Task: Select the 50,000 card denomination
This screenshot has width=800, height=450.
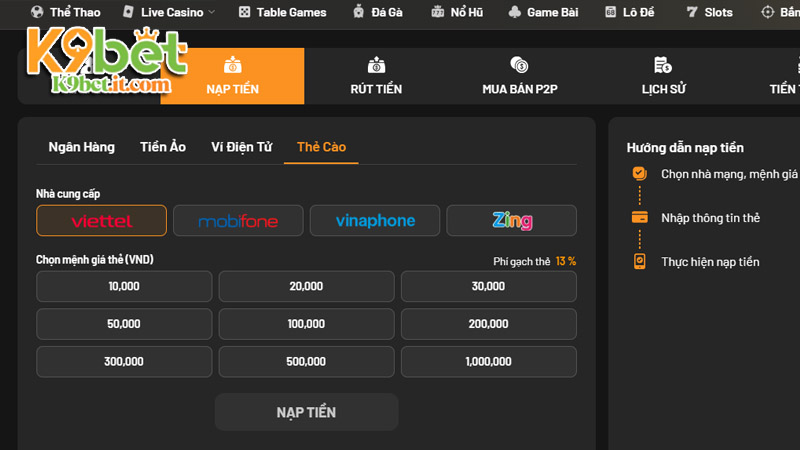Action: point(124,324)
